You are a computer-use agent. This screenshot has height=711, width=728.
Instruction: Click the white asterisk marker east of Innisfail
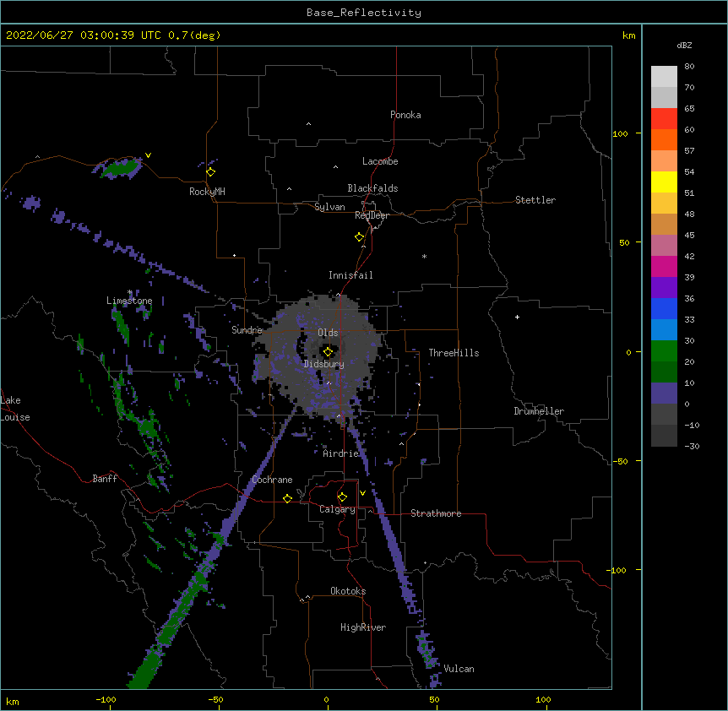tap(424, 256)
